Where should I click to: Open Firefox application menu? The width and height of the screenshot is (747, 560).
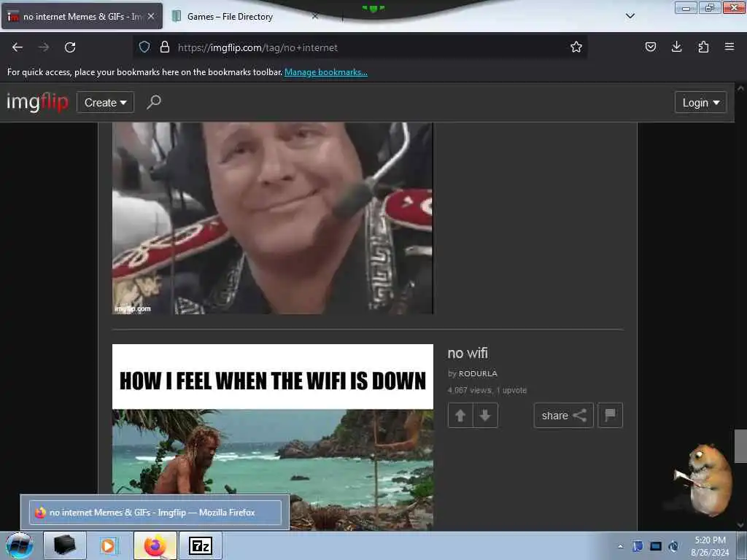[729, 47]
